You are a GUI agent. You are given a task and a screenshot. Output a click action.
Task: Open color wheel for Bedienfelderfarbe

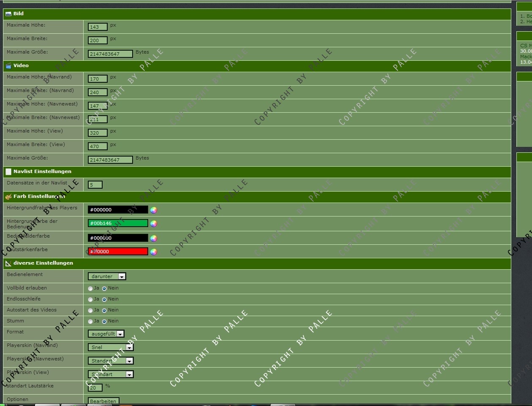point(154,238)
